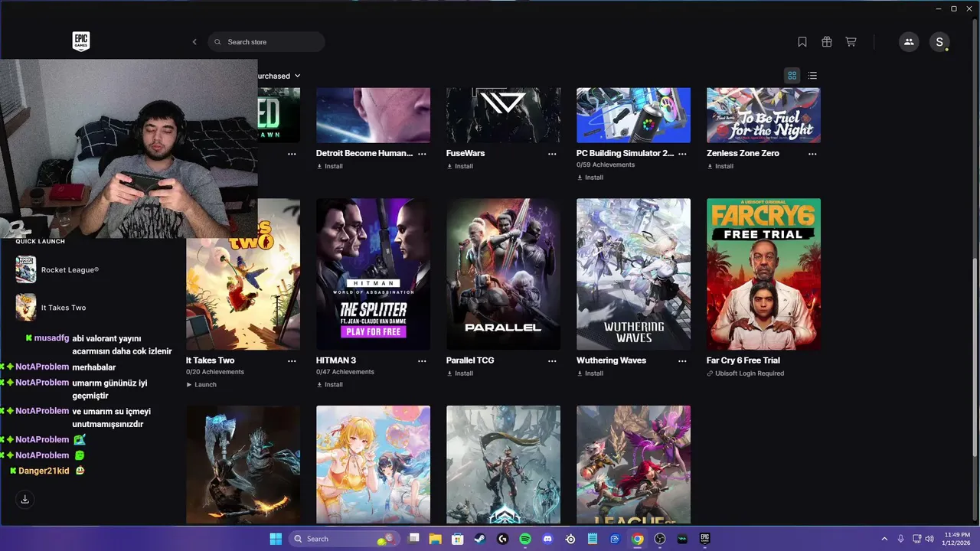The width and height of the screenshot is (980, 551).
Task: Quick launch It Takes Two icon
Action: 26,308
